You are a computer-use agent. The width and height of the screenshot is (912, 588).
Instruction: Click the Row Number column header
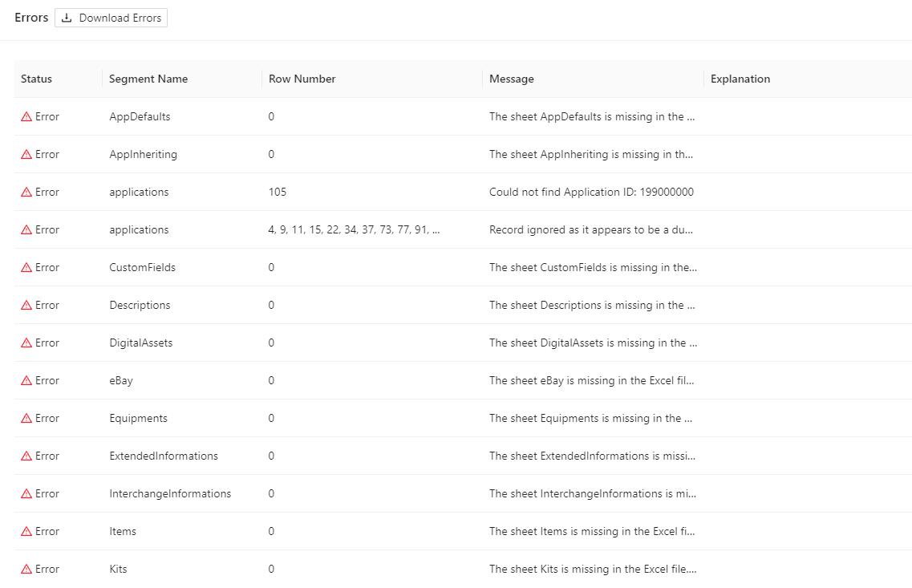tap(302, 79)
